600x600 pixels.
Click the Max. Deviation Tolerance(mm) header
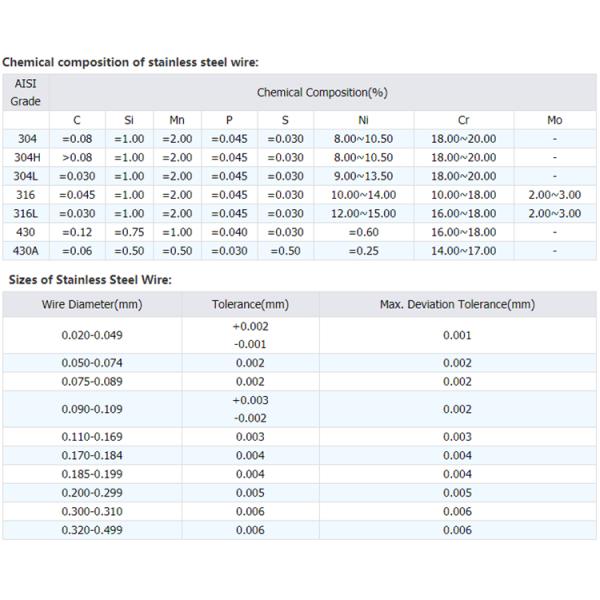point(457,304)
